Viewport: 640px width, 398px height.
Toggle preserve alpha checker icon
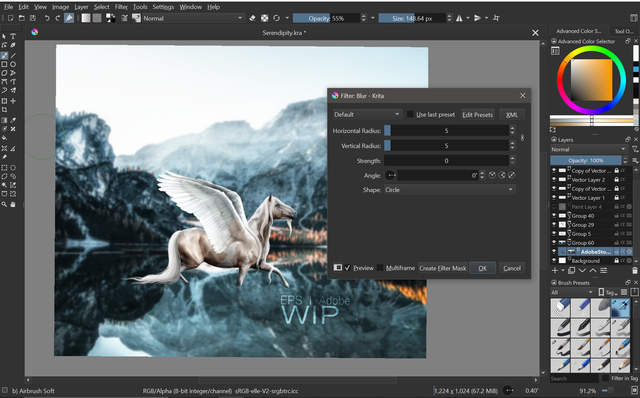click(x=264, y=18)
